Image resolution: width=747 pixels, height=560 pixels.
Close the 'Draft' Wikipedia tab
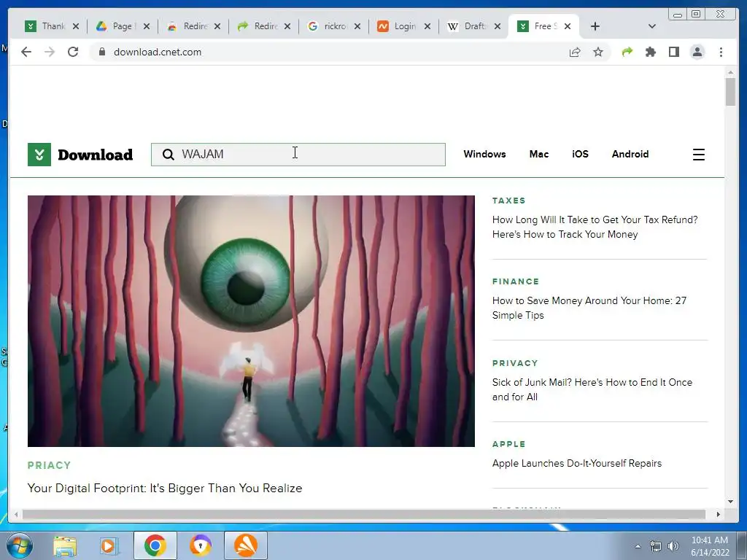498,26
